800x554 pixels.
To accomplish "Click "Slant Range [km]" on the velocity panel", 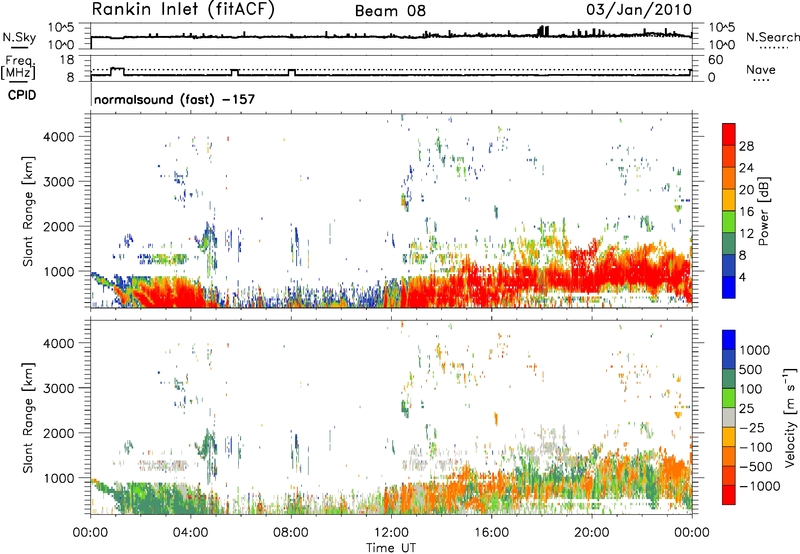I will tap(28, 418).
